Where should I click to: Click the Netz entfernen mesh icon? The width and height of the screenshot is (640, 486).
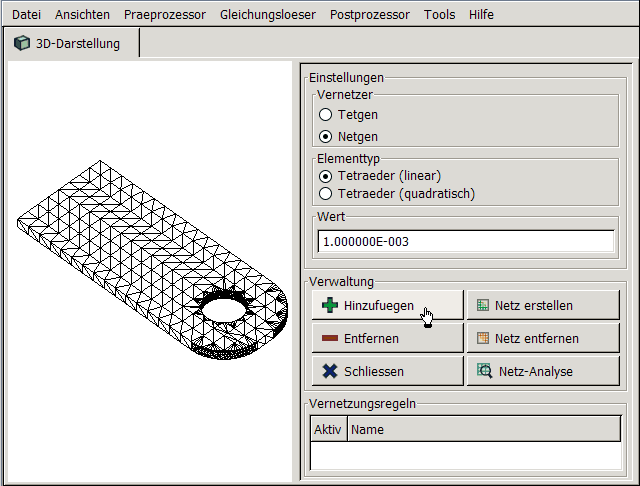pos(483,339)
